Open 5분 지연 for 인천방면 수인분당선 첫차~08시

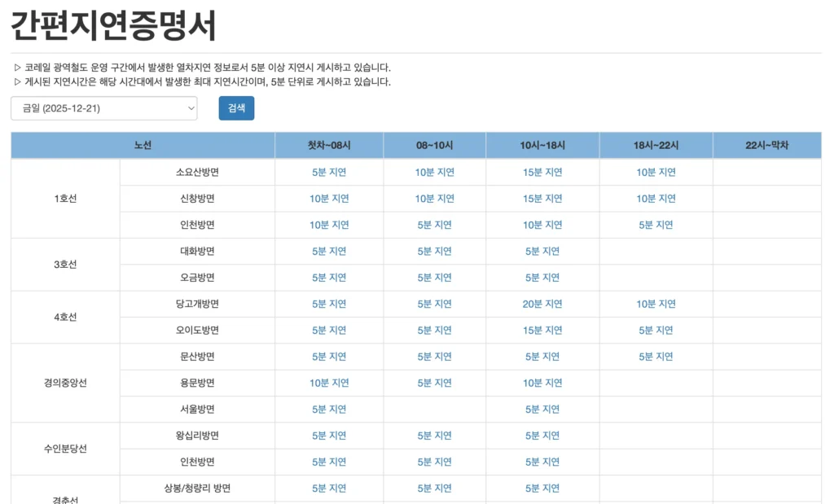[328, 462]
